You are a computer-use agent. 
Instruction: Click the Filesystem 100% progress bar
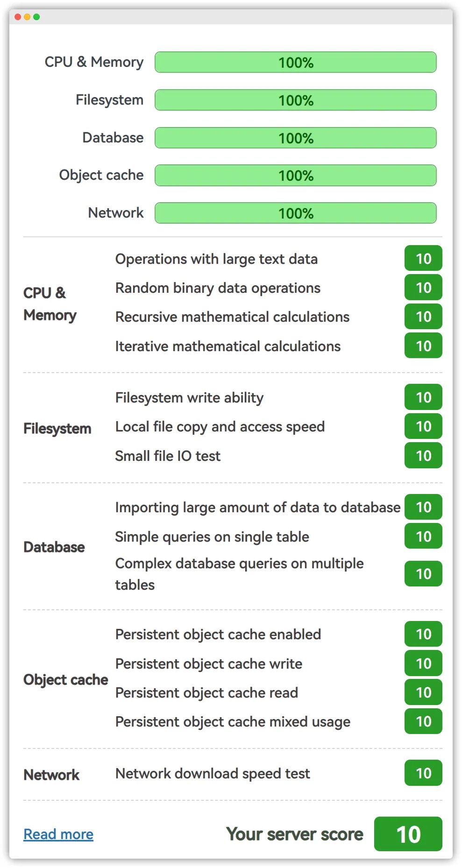coord(295,100)
